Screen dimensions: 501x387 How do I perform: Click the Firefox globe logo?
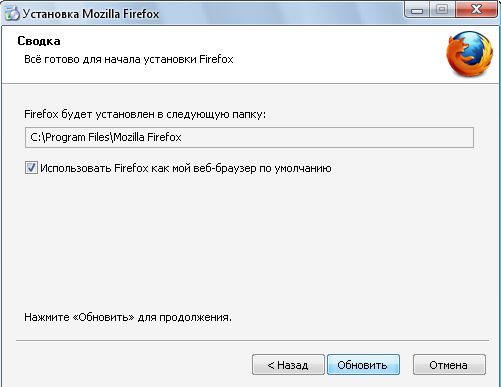point(470,54)
